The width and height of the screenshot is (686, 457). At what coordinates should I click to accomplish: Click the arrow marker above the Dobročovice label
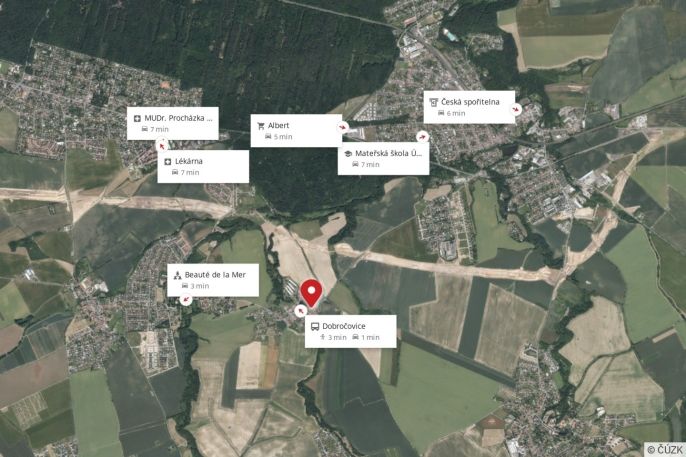pyautogui.click(x=300, y=311)
